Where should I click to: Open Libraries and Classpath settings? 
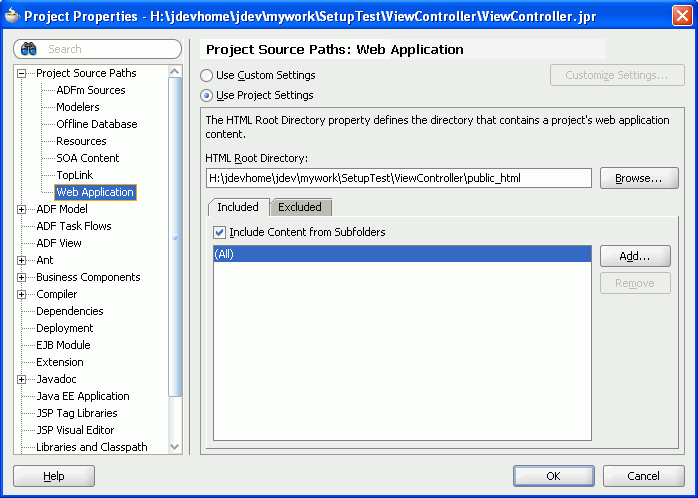tap(92, 447)
